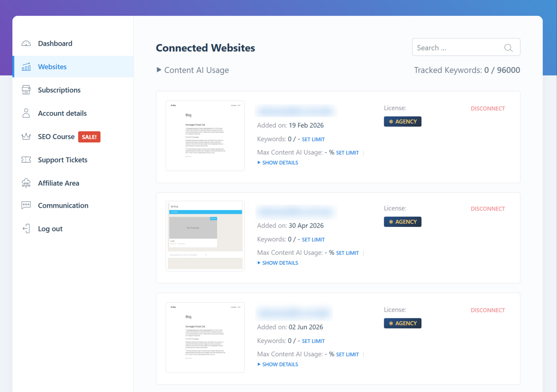The height and width of the screenshot is (392, 557).
Task: Click the Dashboard gauge icon
Action: click(x=26, y=43)
